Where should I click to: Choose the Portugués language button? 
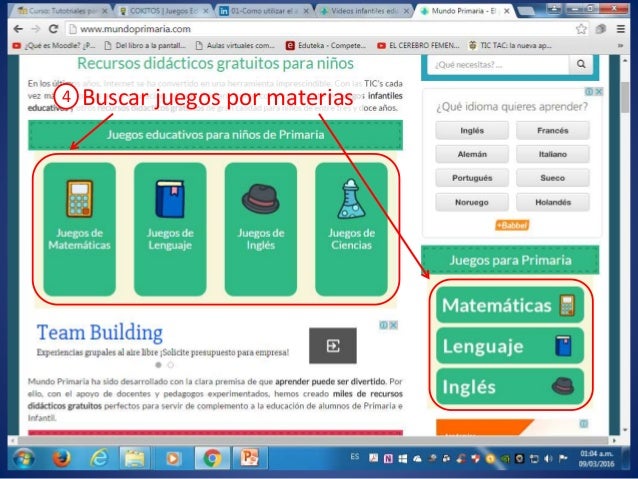[x=472, y=178]
